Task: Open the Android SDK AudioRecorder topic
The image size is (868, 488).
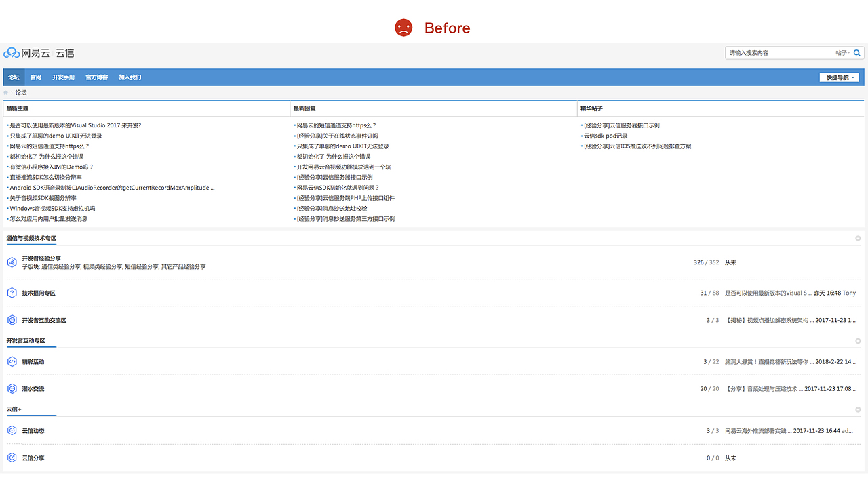Action: (112, 188)
